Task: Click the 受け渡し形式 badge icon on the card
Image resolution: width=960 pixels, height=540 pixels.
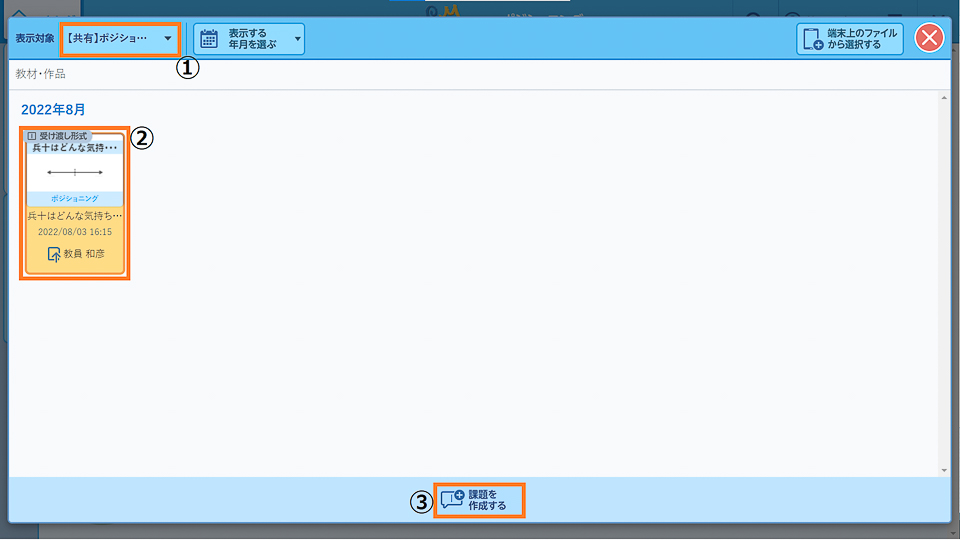Action: (x=32, y=135)
